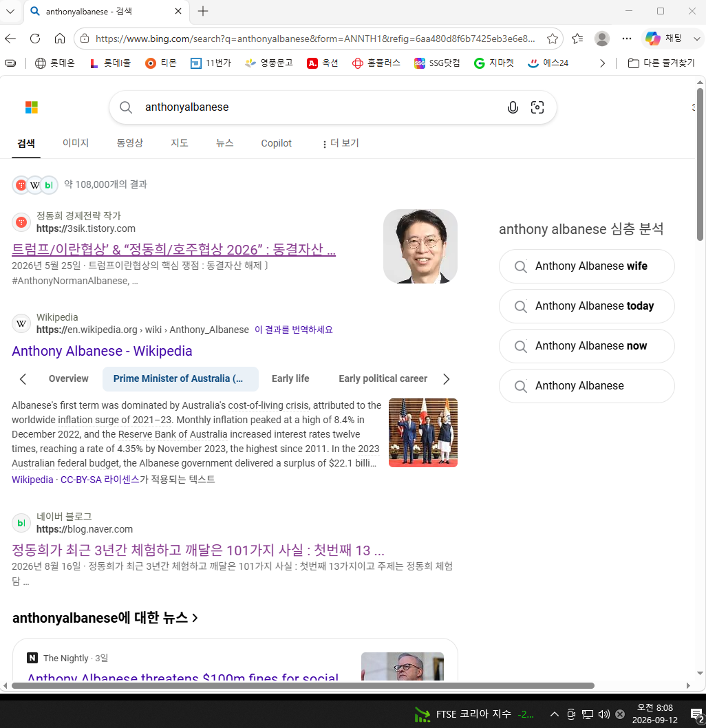Switch to the 이미지 search tab

76,143
